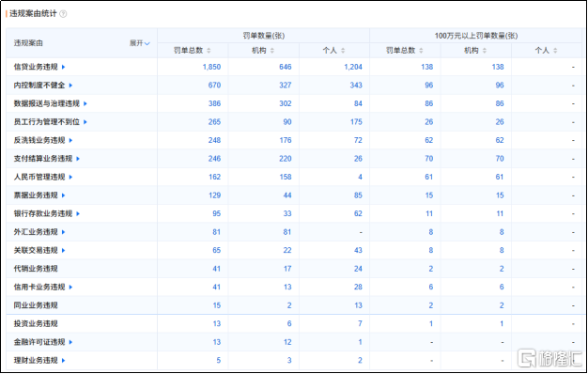Sort 个人 column under 100万元以上罚单数量

coord(555,50)
